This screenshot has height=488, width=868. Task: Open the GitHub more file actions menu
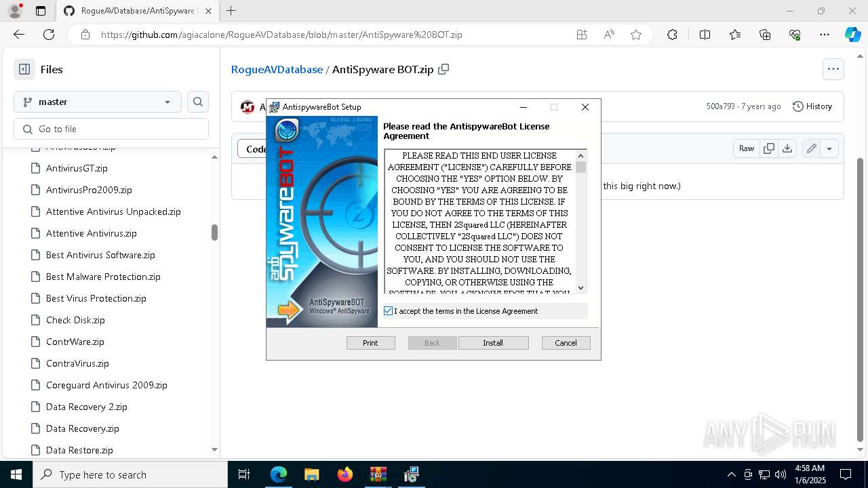[833, 69]
